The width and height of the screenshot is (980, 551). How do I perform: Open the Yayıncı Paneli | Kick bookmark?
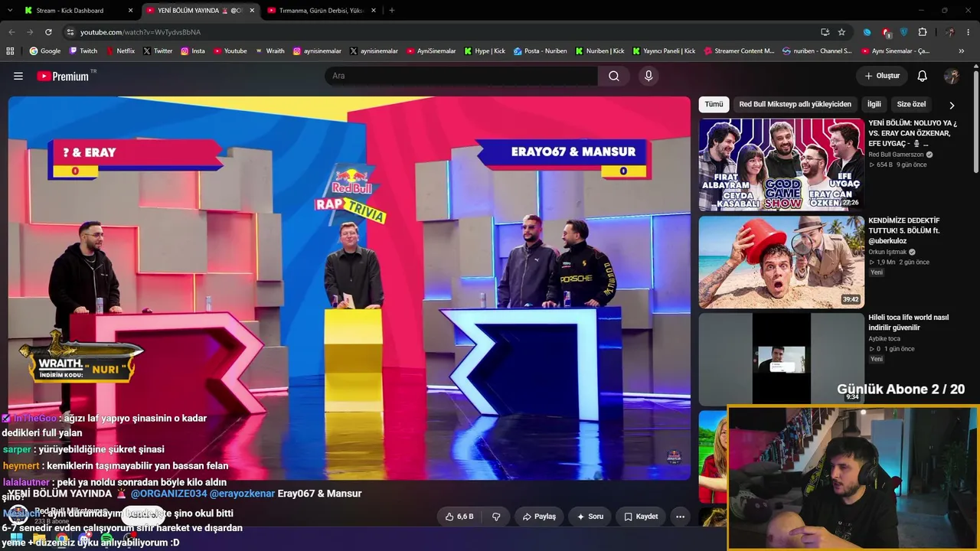pos(664,51)
